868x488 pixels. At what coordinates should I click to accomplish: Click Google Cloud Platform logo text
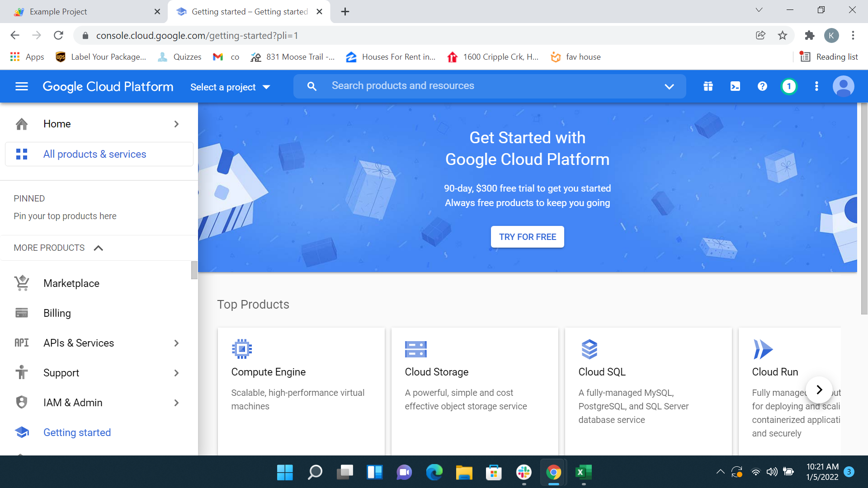(108, 86)
